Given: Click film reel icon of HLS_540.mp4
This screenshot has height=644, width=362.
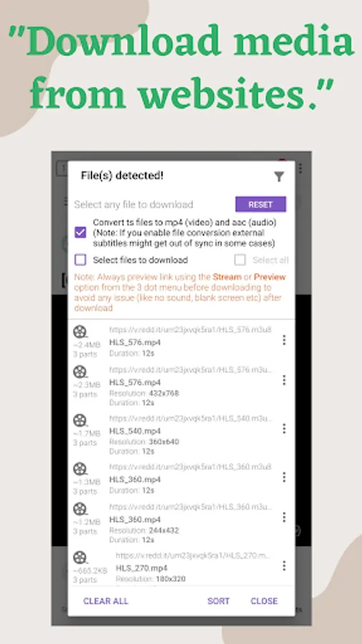Looking at the screenshot, I should point(80,421).
